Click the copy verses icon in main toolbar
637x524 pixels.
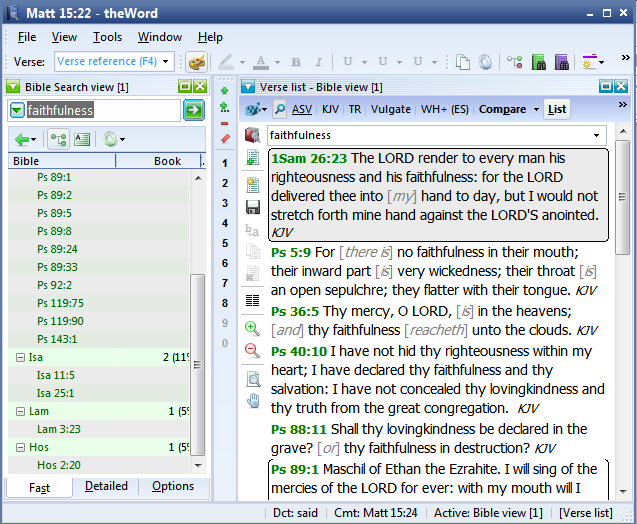point(463,62)
